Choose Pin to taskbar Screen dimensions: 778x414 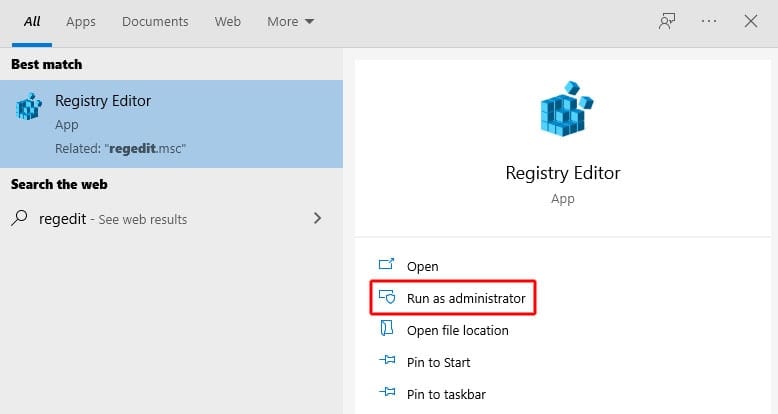click(x=446, y=394)
